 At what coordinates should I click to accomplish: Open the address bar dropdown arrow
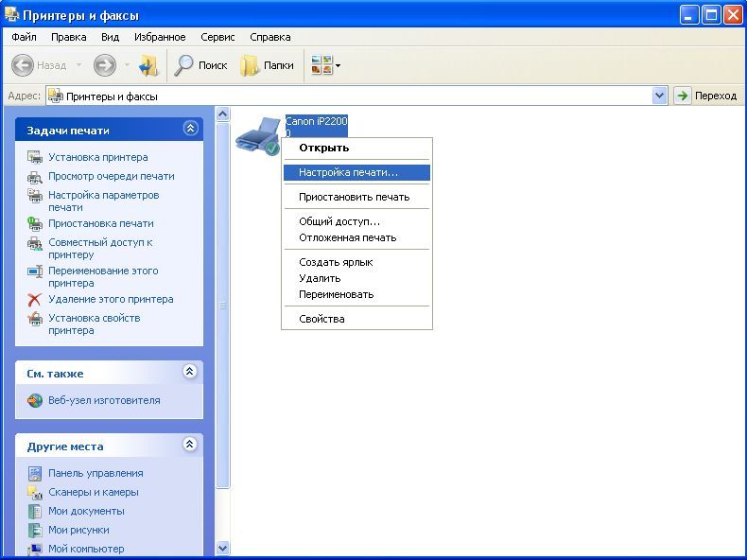660,96
